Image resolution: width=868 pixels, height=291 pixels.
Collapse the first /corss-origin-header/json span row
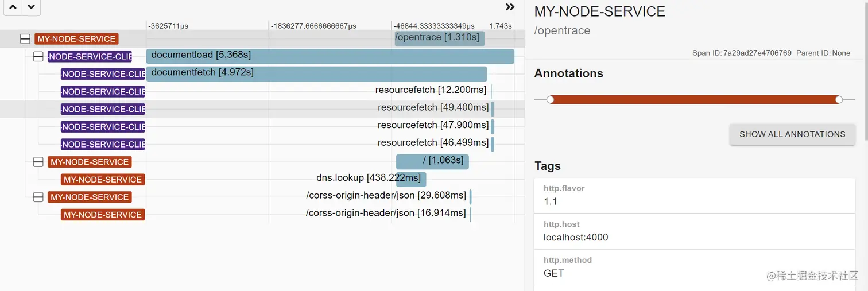point(38,197)
